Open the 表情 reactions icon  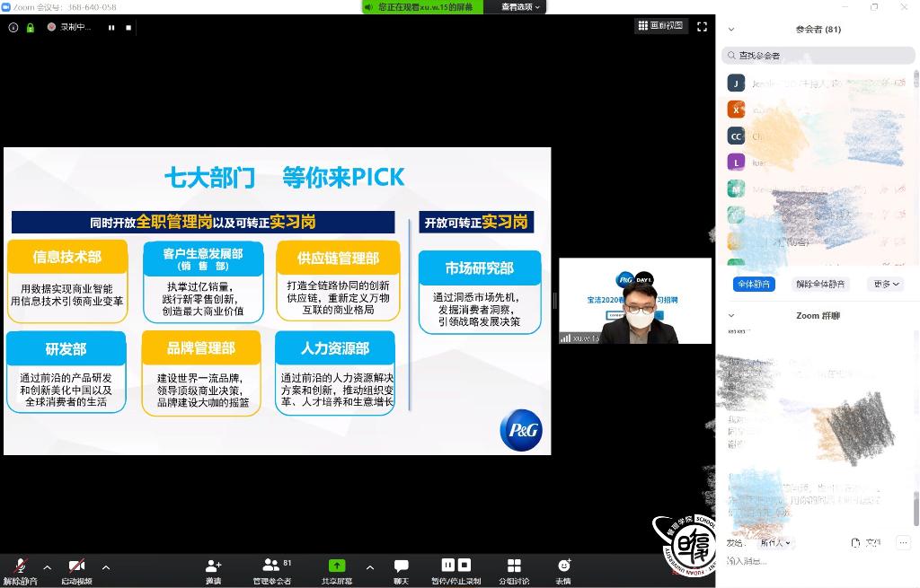(x=564, y=566)
